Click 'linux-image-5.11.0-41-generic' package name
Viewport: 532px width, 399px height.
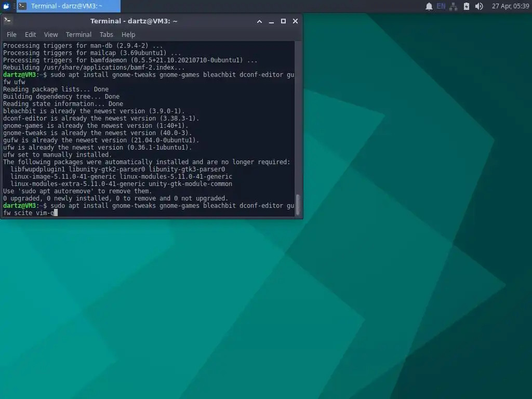point(63,177)
